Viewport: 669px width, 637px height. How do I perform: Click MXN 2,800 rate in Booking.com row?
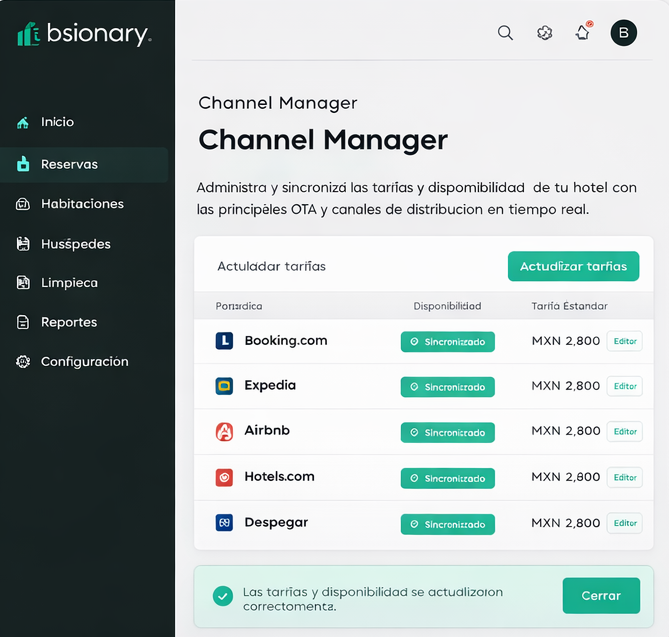click(566, 341)
